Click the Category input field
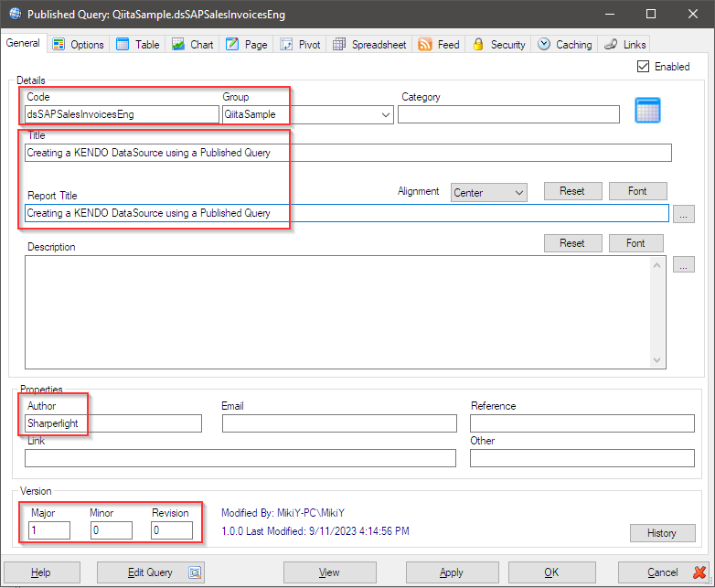 tap(508, 114)
